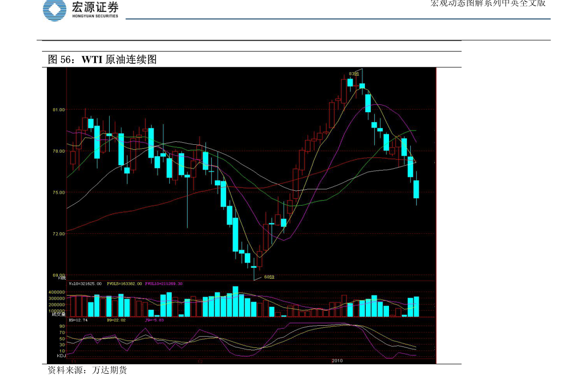Click the '成交量' volume panel label
588x385 pixels.
coord(58,314)
